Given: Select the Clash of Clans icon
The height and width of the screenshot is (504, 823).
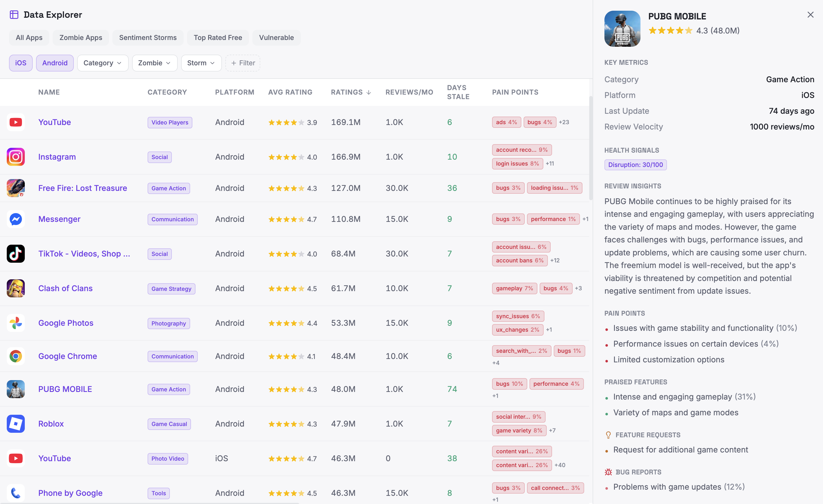Looking at the screenshot, I should [15, 288].
